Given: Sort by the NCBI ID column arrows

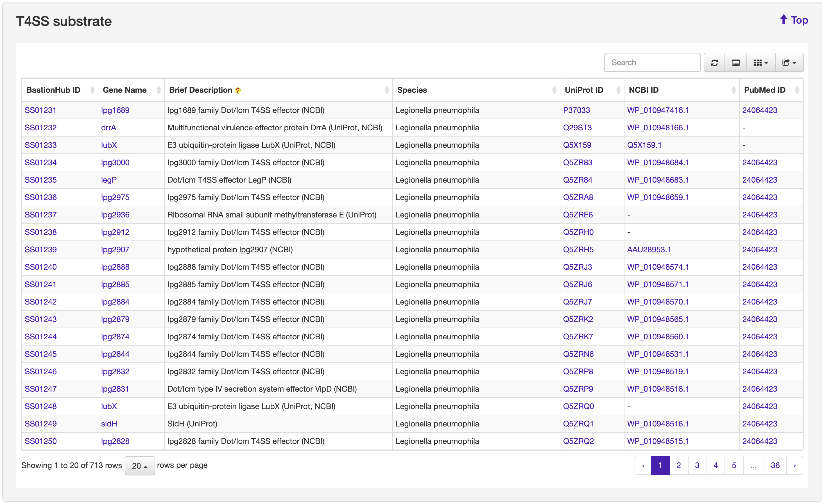Looking at the screenshot, I should click(x=734, y=90).
